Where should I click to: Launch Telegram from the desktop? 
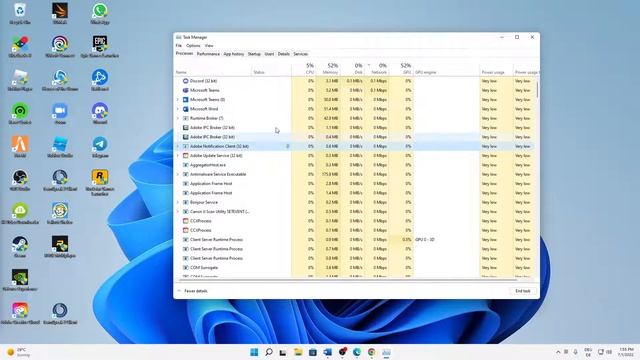tap(100, 147)
